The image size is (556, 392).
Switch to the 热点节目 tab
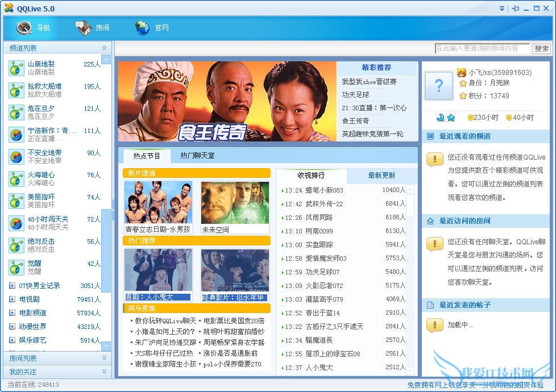click(147, 156)
